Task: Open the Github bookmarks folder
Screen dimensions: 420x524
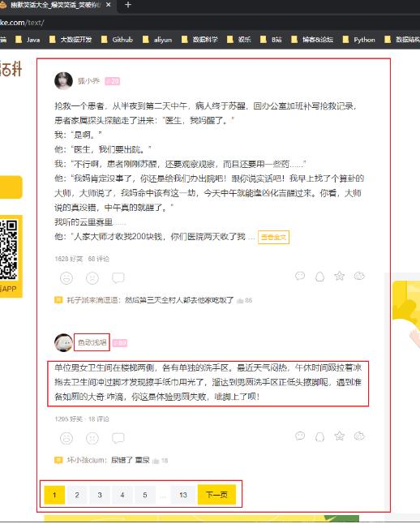Action: (118, 40)
